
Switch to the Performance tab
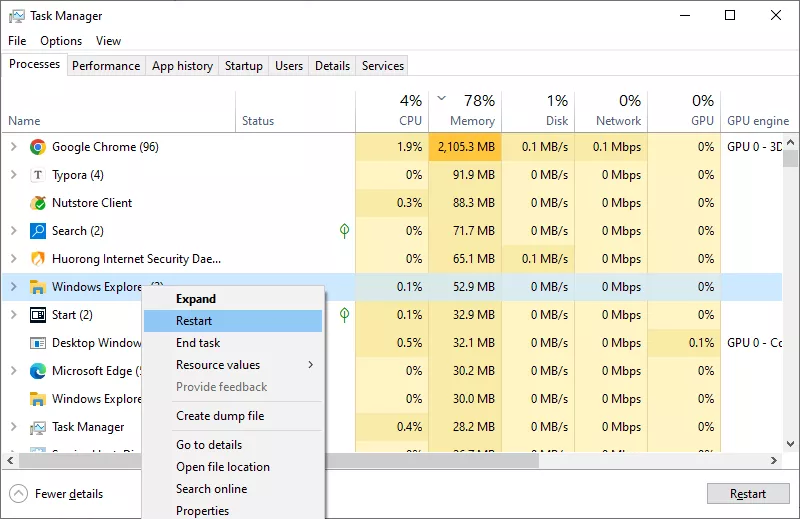pyautogui.click(x=106, y=66)
